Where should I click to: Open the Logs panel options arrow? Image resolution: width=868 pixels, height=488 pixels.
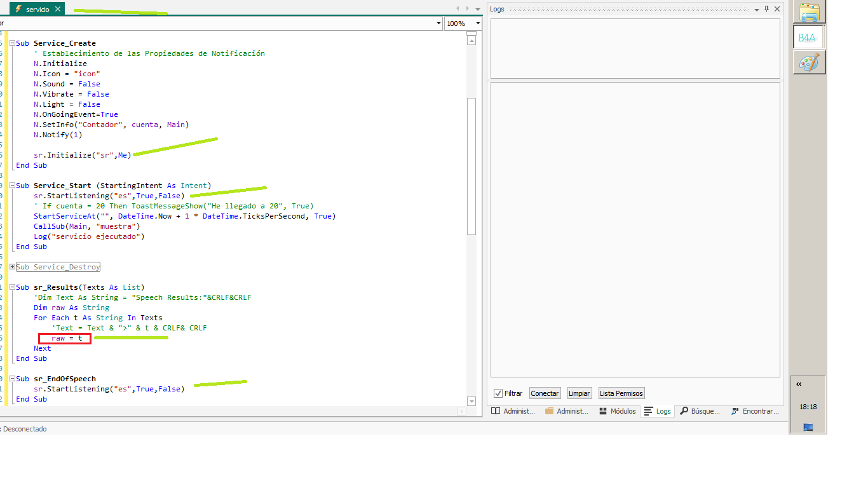(756, 9)
